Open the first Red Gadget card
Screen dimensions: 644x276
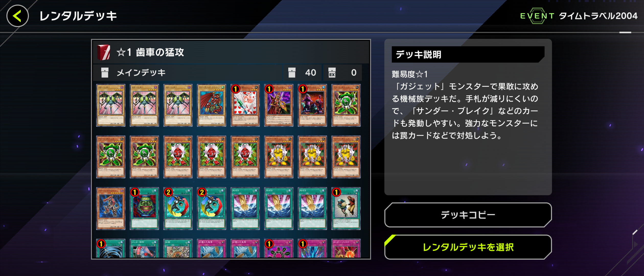(x=178, y=157)
